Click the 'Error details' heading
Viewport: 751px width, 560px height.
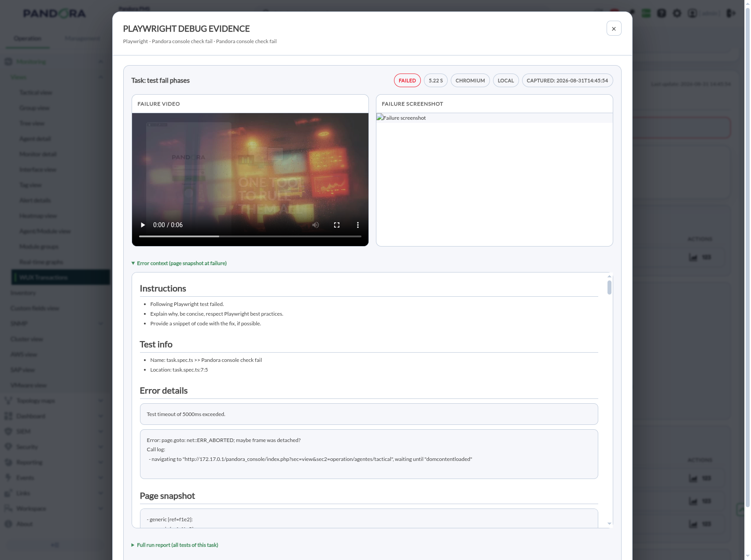pos(164,391)
